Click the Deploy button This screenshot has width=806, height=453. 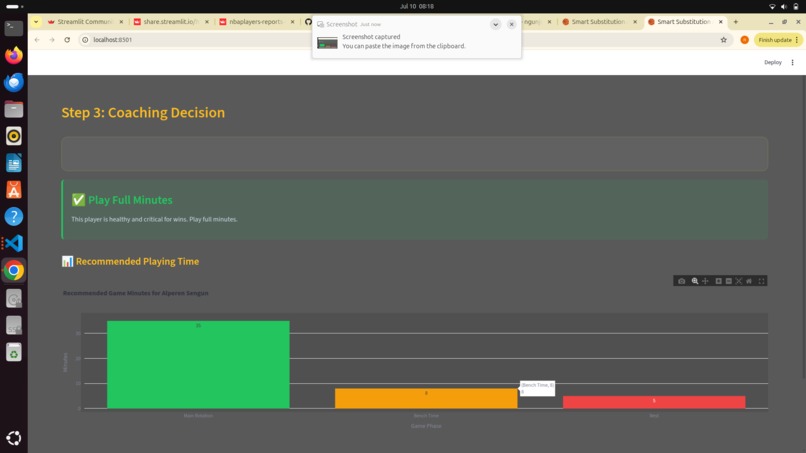(x=773, y=62)
